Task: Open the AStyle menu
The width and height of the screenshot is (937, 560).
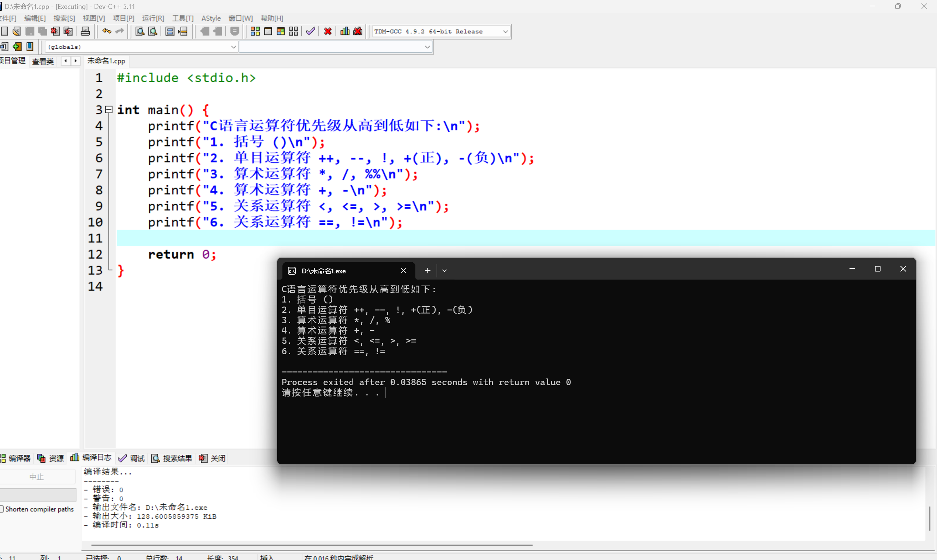Action: pyautogui.click(x=211, y=18)
